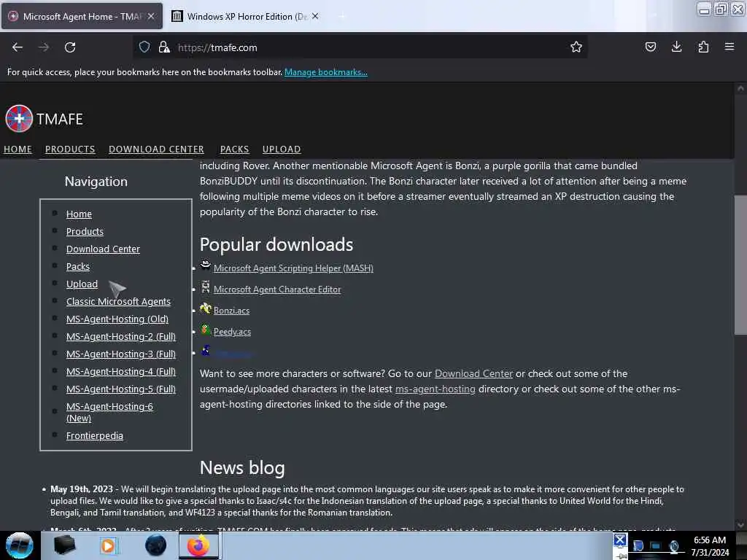Click the Character Editor icon
Image resolution: width=747 pixels, height=560 pixels.
205,287
